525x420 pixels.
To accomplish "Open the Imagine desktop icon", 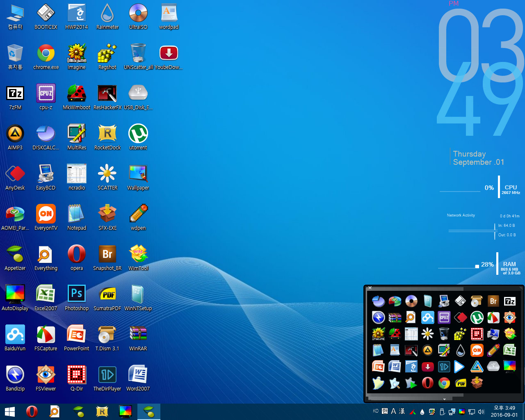I will pyautogui.click(x=77, y=57).
